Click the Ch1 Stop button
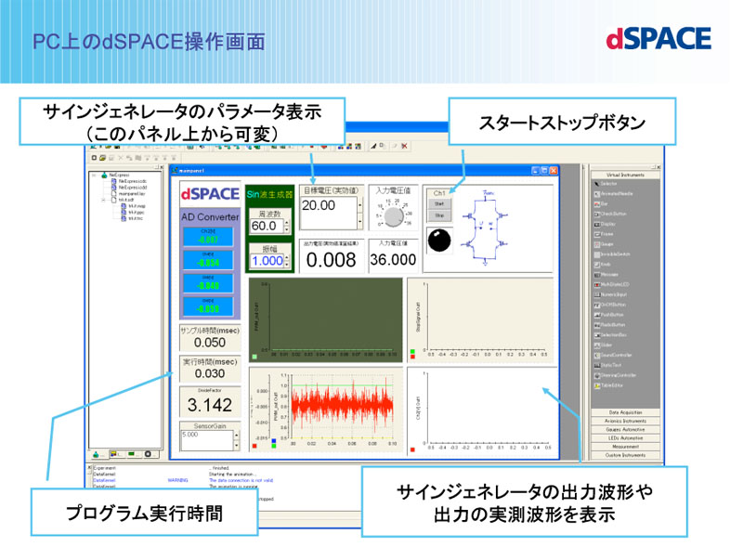The width and height of the screenshot is (743, 560). tap(439, 215)
